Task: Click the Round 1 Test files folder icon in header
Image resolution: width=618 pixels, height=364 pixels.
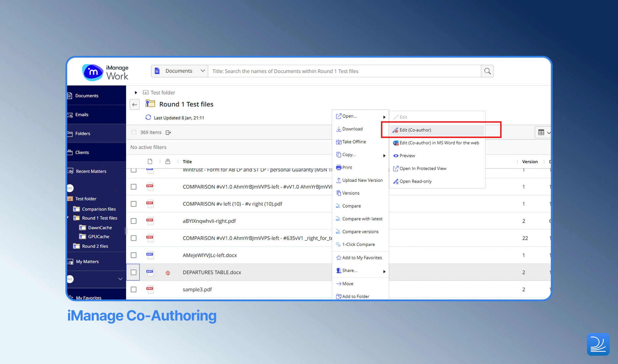Action: coord(150,103)
